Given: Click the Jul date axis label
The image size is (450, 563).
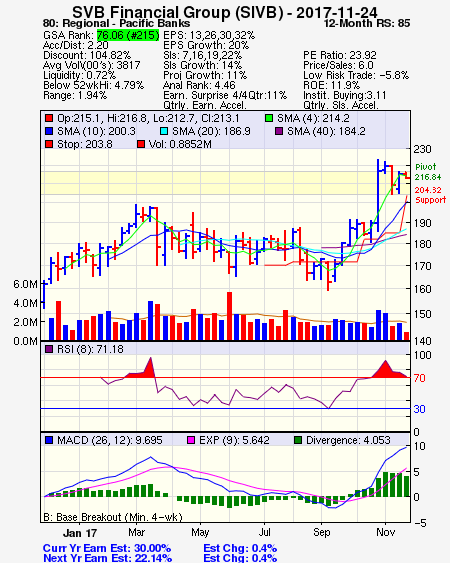Looking at the screenshot, I should [x=265, y=532].
